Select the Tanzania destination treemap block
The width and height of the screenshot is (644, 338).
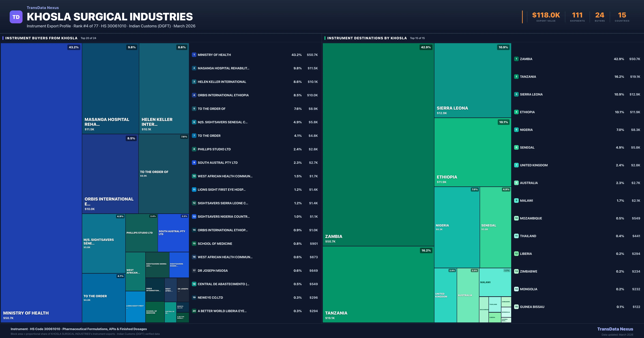(378, 284)
